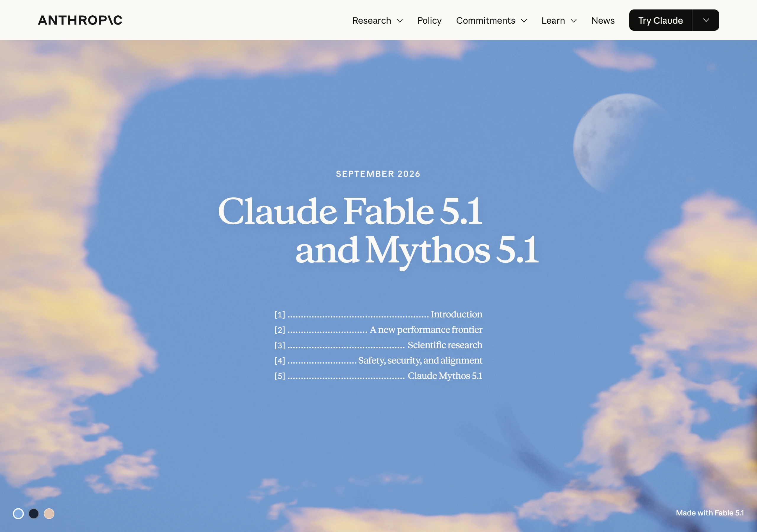Open the Learn menu label

tap(553, 20)
